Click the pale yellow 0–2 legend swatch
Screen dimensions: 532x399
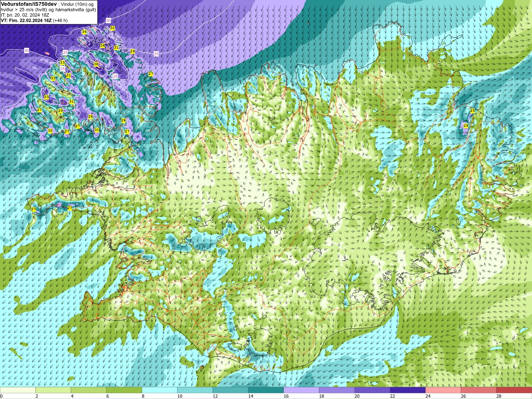coord(18,390)
